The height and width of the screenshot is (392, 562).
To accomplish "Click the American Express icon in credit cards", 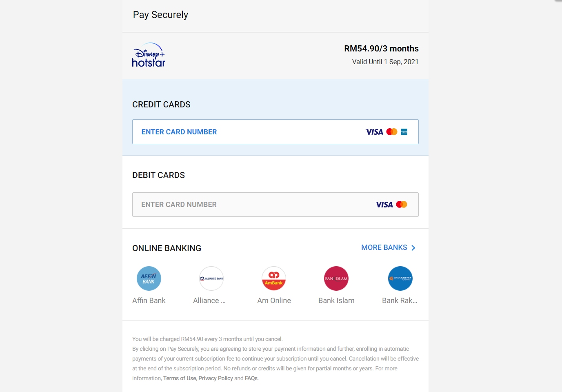I will point(404,132).
